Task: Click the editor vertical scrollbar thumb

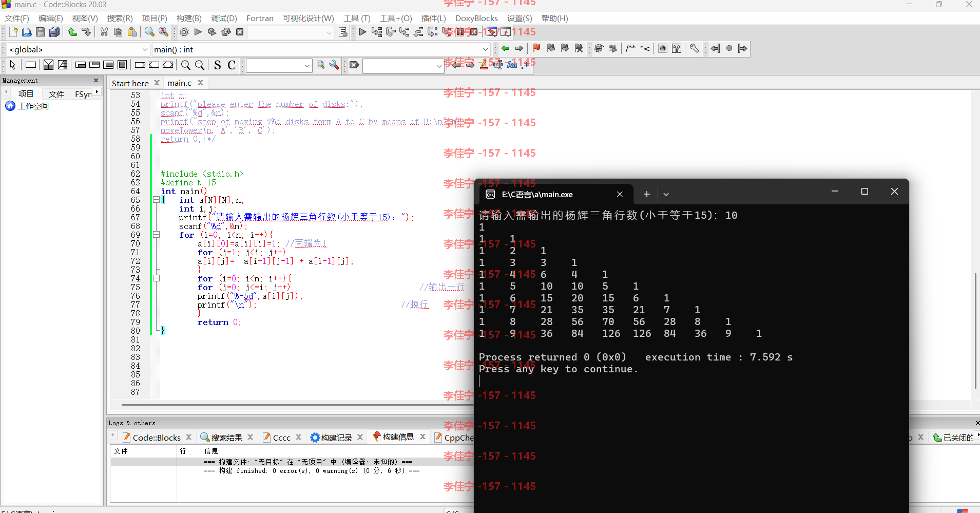Action: coord(975,331)
